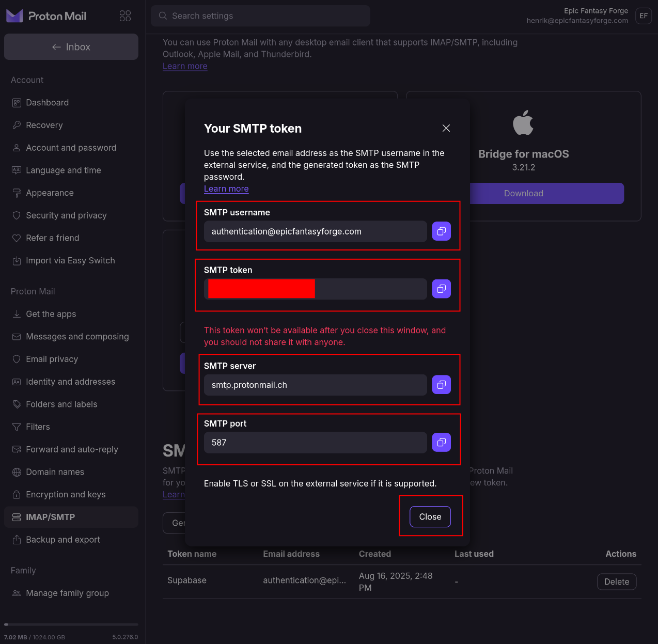Select the SMTP server text field
The image size is (658, 644).
[x=315, y=385]
